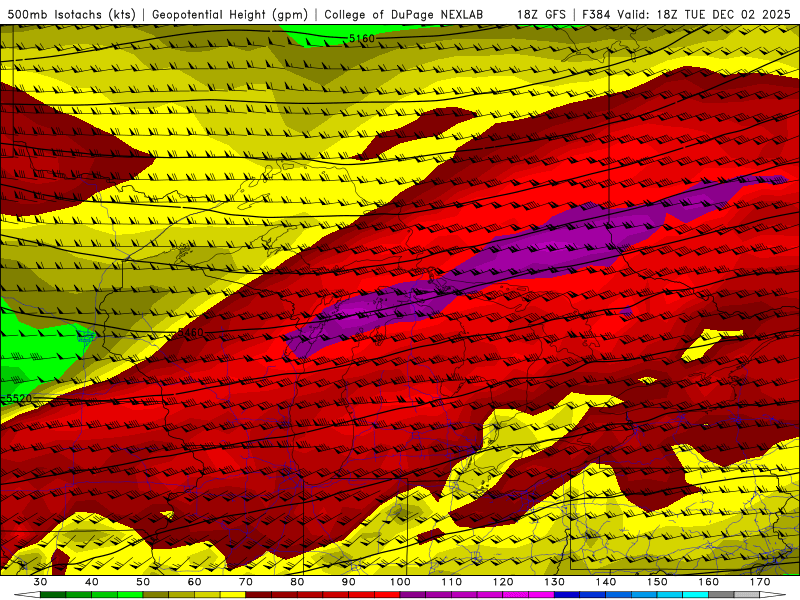The image size is (800, 600).
Task: Click the 70 value on the color scale
Action: click(x=246, y=582)
